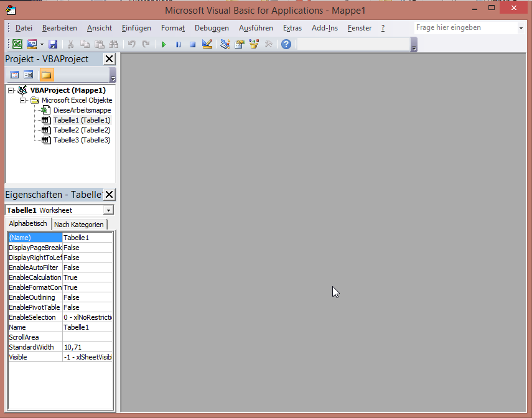This screenshot has width=532, height=418.
Task: Open Projekt panel toolbar options arrow
Action: coord(113,75)
